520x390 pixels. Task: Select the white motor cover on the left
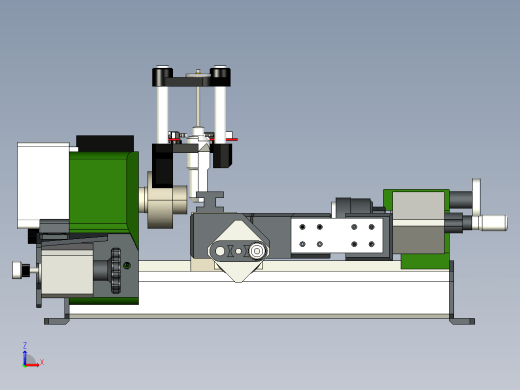(43, 185)
